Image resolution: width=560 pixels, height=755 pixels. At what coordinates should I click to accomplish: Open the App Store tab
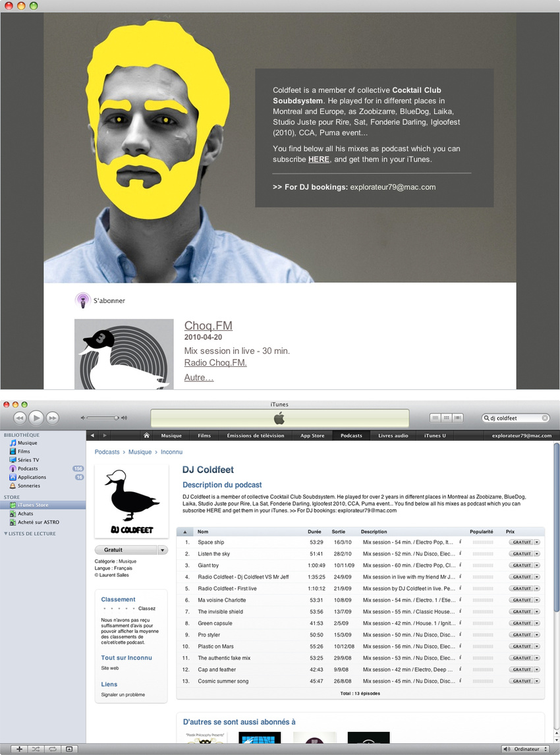point(312,435)
